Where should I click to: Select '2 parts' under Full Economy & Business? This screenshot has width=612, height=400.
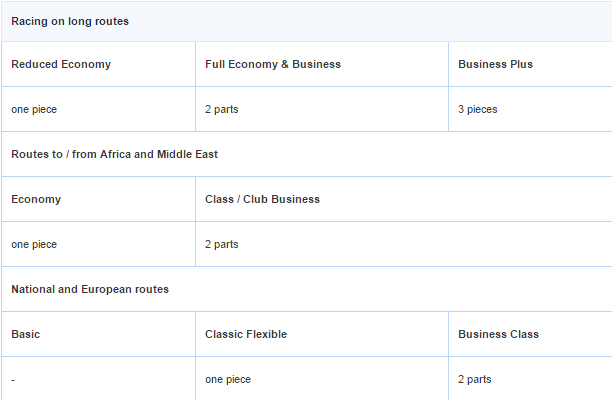pyautogui.click(x=222, y=109)
